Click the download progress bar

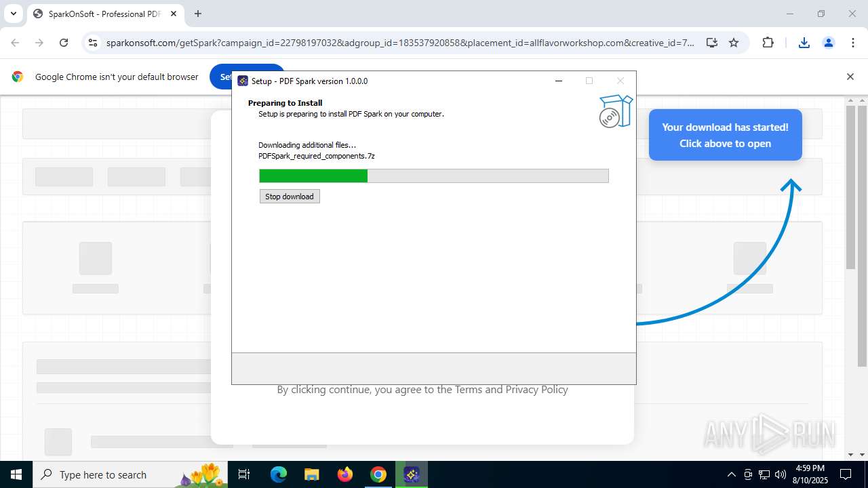434,176
